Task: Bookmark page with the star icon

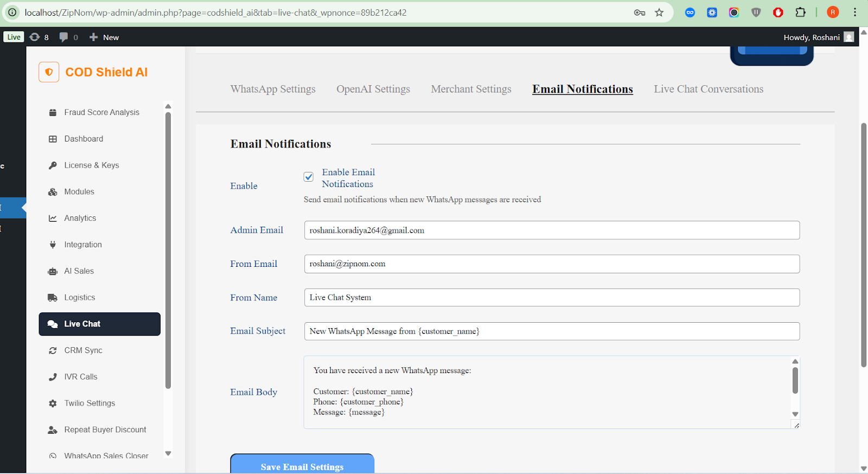Action: tap(659, 12)
